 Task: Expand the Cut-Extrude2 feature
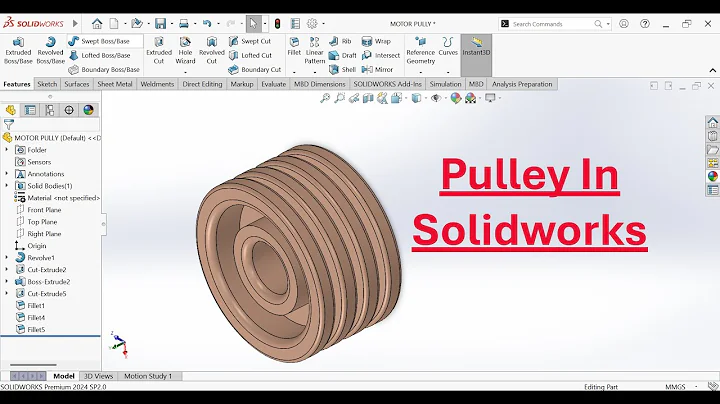click(x=6, y=269)
